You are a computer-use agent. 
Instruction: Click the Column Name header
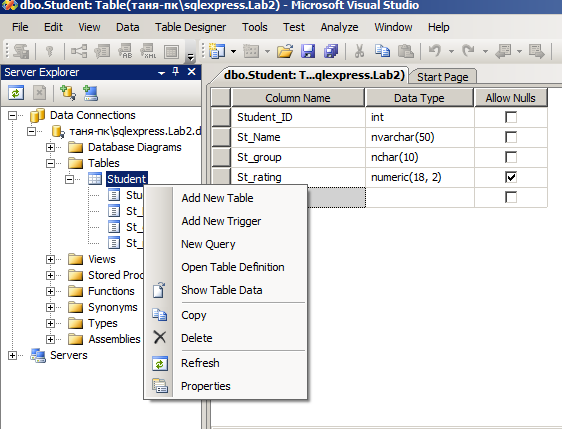point(298,98)
